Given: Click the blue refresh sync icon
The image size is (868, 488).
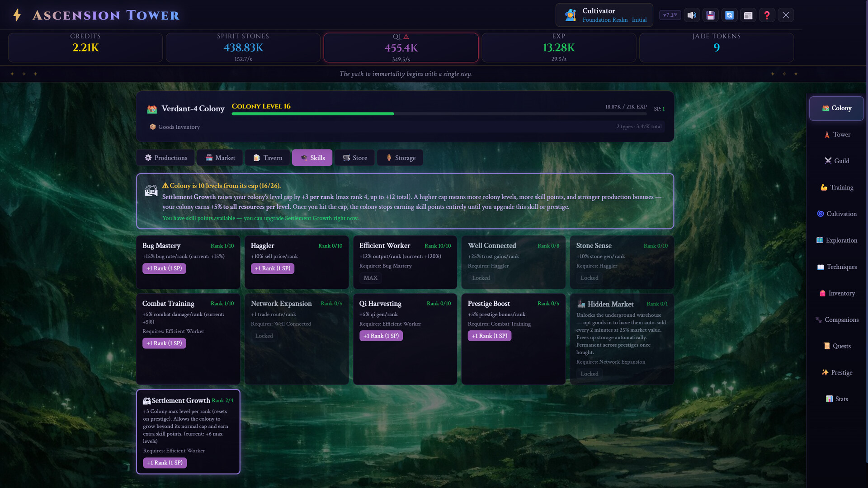Looking at the screenshot, I should pyautogui.click(x=729, y=15).
